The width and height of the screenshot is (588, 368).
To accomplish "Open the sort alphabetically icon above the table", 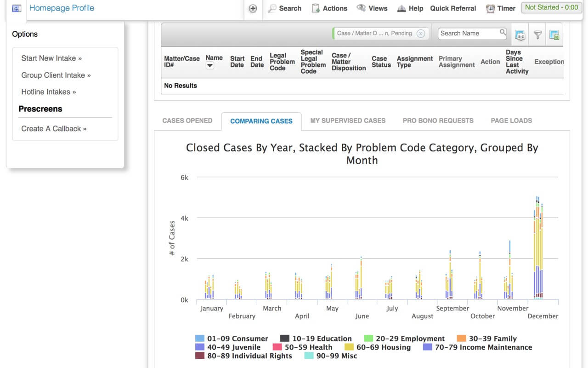I will pos(520,34).
